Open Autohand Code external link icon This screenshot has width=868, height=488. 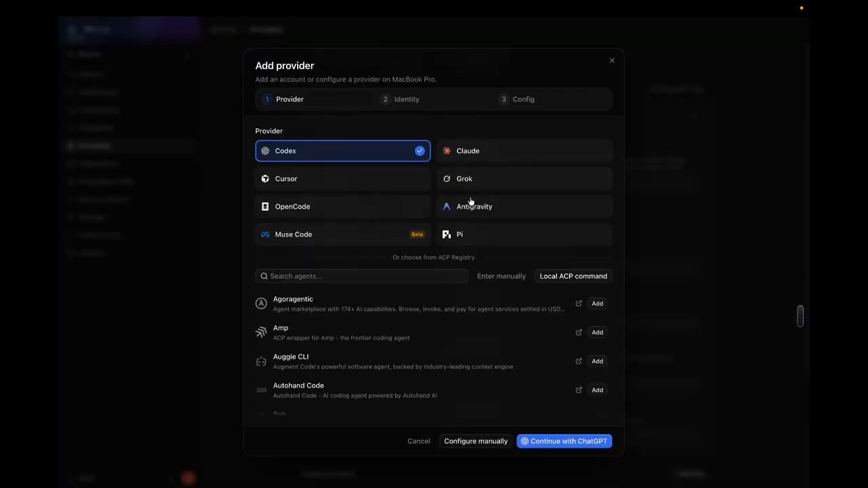(578, 390)
